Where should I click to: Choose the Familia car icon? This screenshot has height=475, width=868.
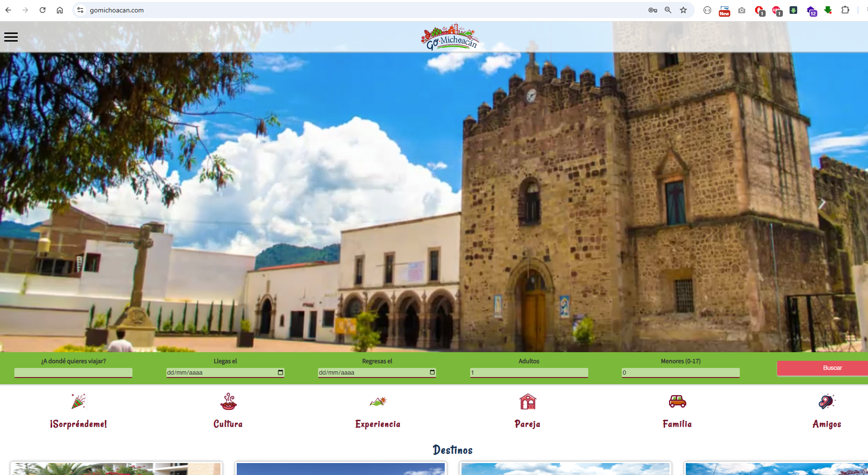click(x=677, y=401)
